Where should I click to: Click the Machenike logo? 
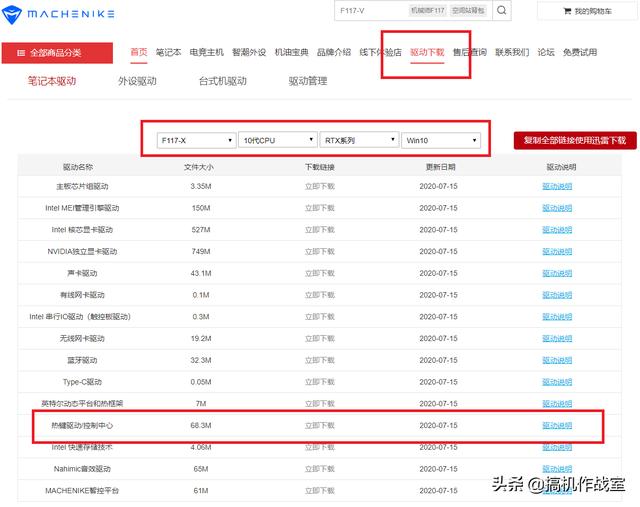coord(58,14)
